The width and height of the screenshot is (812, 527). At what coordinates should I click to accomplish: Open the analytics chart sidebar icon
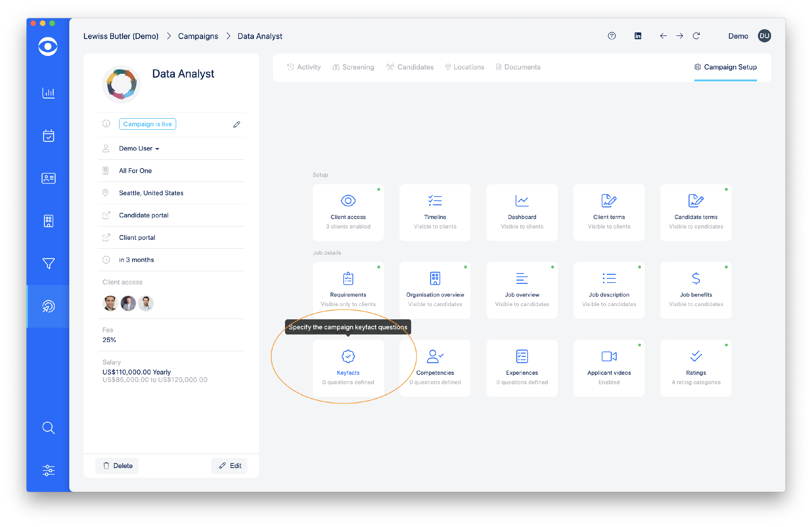(x=48, y=93)
